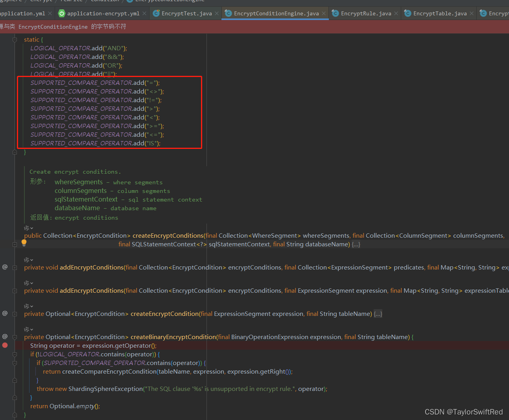The image size is (509, 420).
Task: Click the @ gutter icon beside createBinaryEncryptCondition
Action: pyautogui.click(x=5, y=336)
